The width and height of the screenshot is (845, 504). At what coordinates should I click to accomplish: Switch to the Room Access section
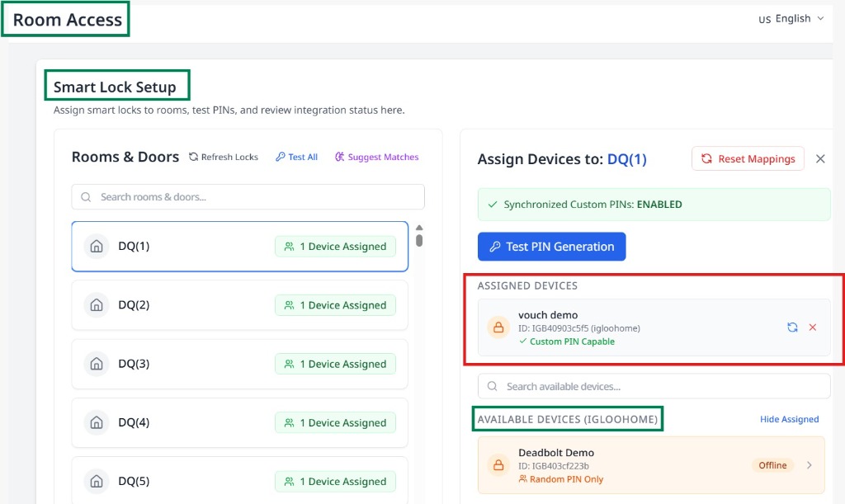[x=65, y=18]
